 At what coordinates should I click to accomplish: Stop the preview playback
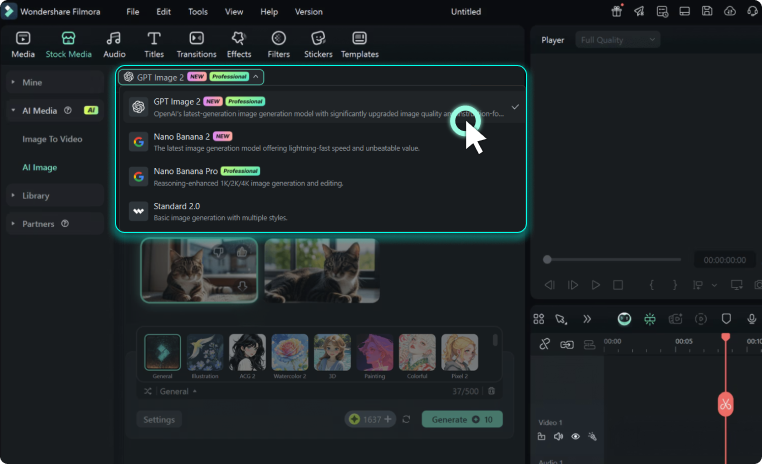(618, 285)
